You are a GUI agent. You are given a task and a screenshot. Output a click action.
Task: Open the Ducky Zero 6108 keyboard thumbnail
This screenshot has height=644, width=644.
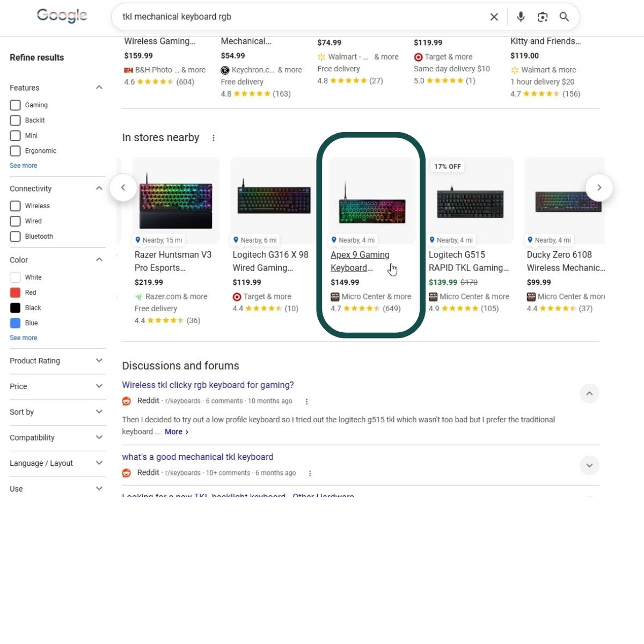click(565, 201)
